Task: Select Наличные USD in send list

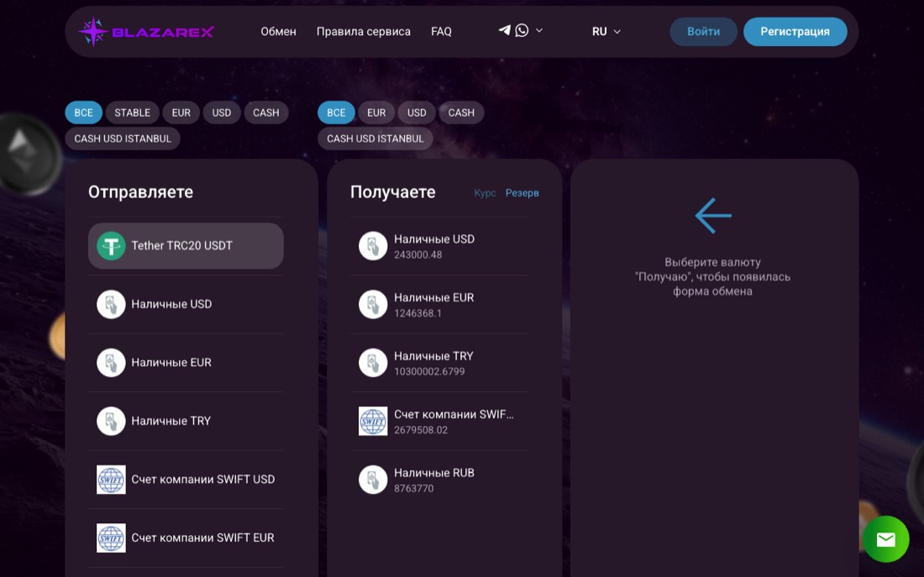Action: coord(186,304)
